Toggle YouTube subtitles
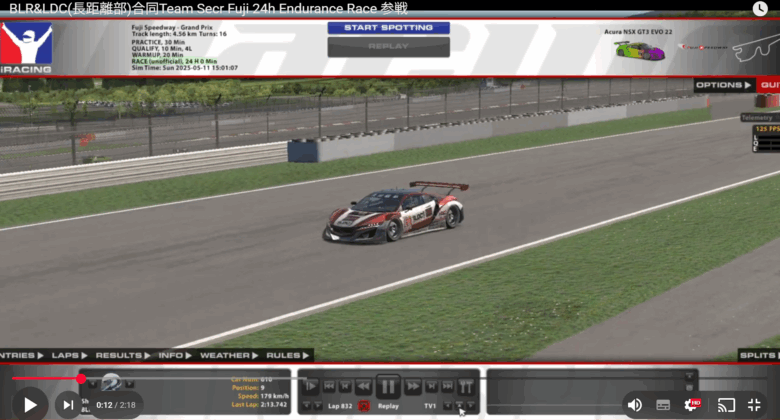 [663, 405]
